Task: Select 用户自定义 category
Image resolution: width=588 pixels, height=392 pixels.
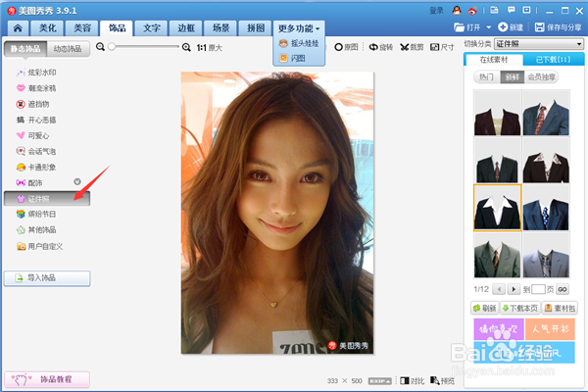Action: [39, 246]
